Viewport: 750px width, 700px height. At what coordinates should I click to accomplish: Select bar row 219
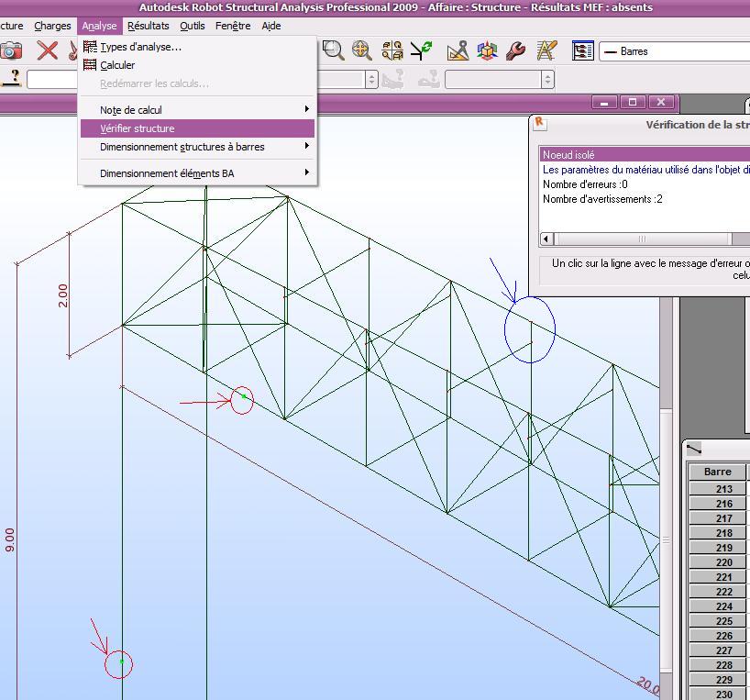(718, 548)
